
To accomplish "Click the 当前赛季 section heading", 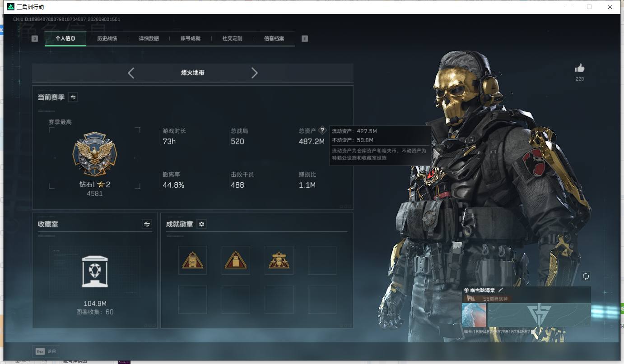I will click(x=51, y=97).
